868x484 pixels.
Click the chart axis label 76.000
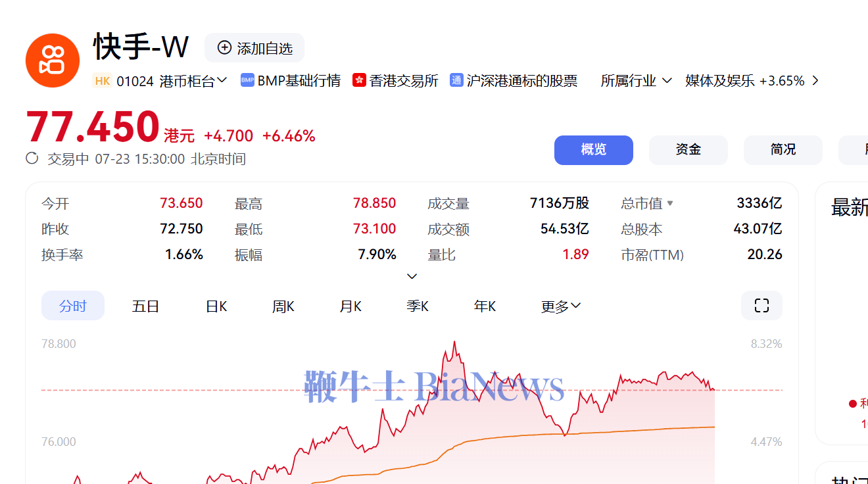click(59, 442)
